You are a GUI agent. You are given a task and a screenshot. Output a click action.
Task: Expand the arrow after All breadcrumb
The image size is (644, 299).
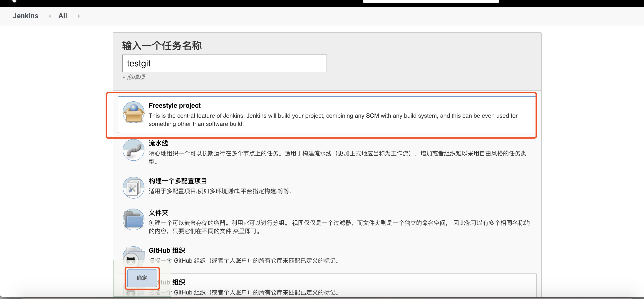[x=79, y=16]
